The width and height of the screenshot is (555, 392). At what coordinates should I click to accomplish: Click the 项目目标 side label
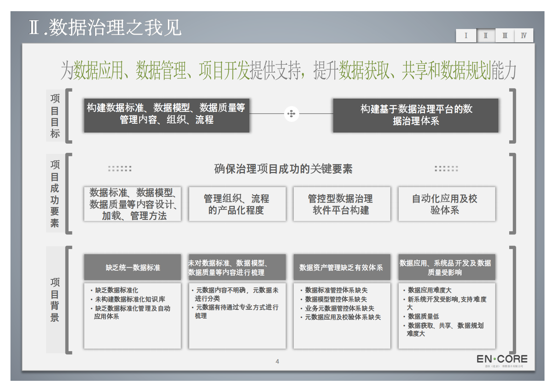coord(55,116)
